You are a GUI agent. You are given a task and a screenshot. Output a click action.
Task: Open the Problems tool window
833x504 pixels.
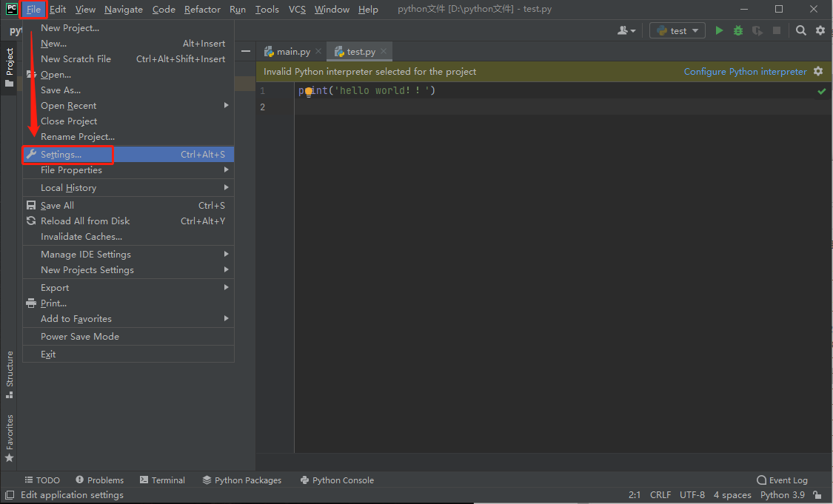[99, 480]
